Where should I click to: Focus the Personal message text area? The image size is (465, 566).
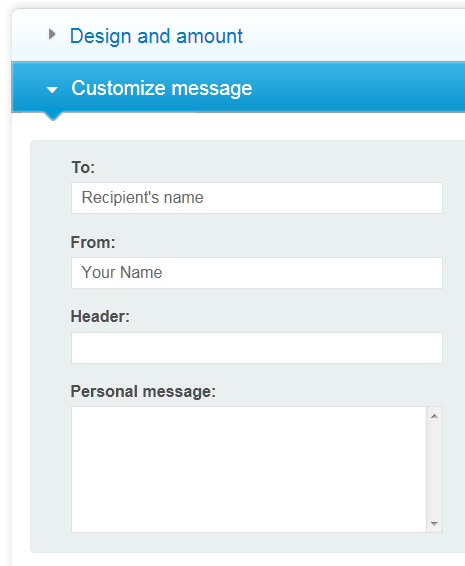pos(249,469)
